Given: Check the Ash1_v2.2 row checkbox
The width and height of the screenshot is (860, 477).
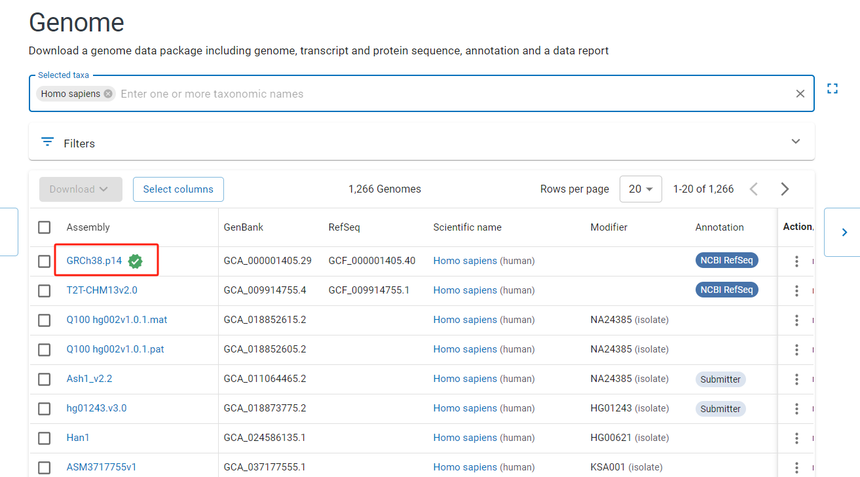Looking at the screenshot, I should tap(44, 379).
